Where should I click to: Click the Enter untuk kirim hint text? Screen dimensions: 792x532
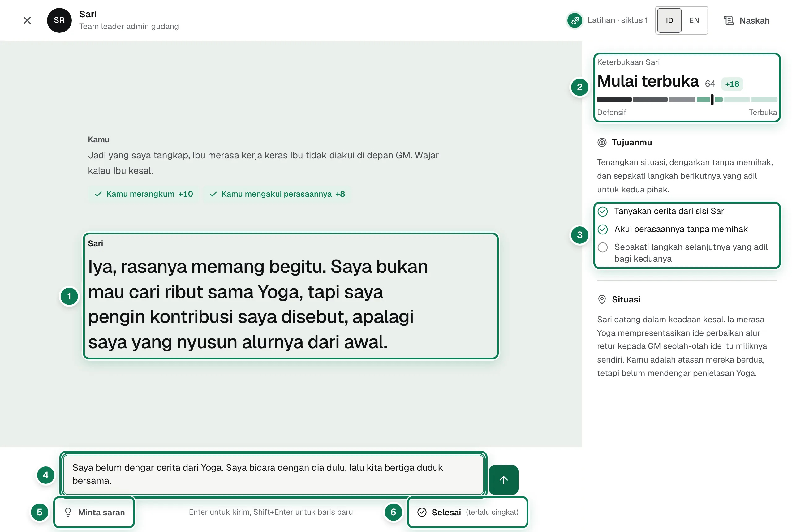[x=271, y=512]
